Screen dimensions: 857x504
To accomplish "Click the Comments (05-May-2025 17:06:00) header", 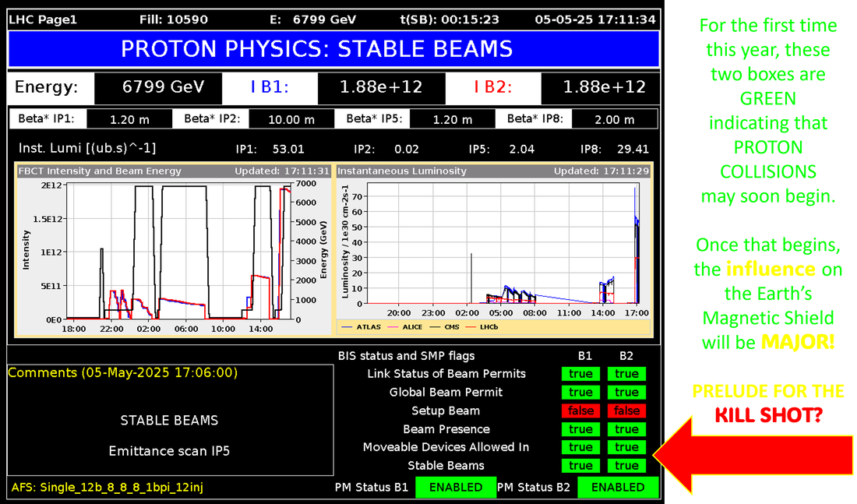I will (123, 373).
